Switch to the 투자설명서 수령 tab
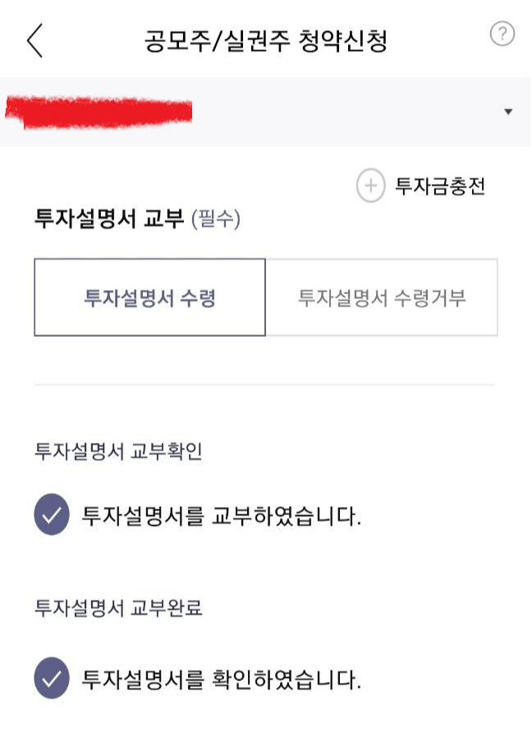532x756 pixels. (x=149, y=297)
